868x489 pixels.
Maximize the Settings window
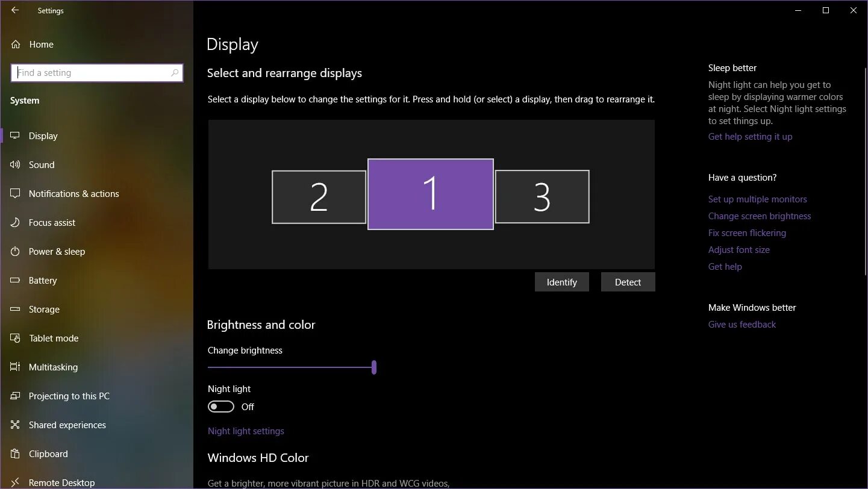click(826, 10)
